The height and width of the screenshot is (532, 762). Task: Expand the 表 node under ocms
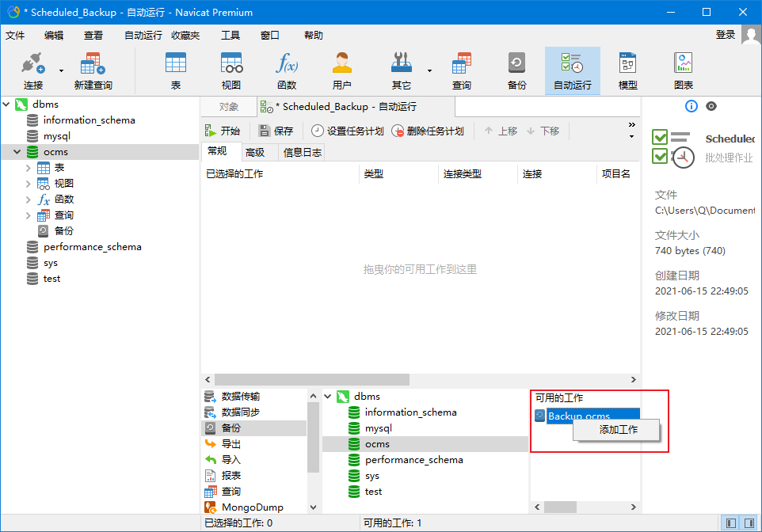point(29,168)
